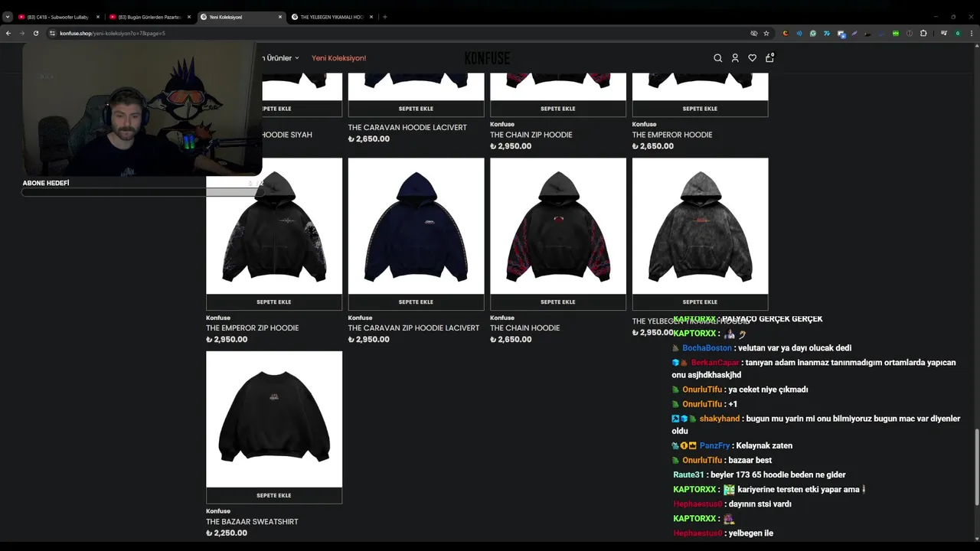This screenshot has width=980, height=551.
Task: Open a new browser tab
Action: pyautogui.click(x=384, y=17)
